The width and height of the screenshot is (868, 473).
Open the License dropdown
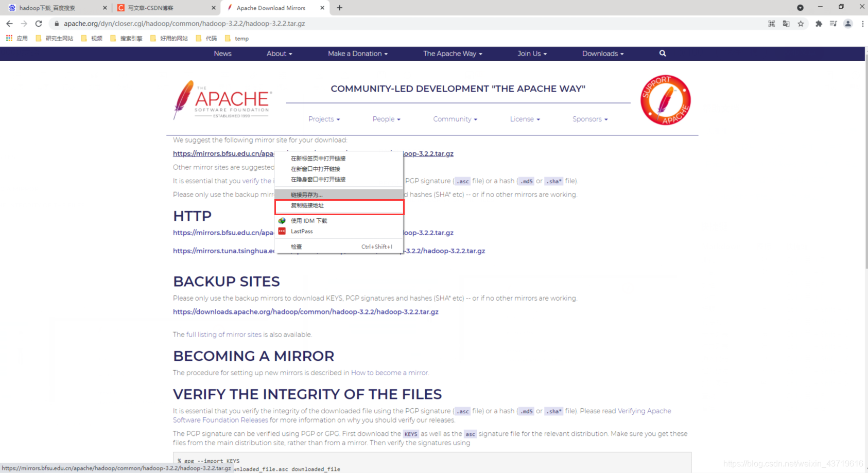(x=525, y=119)
